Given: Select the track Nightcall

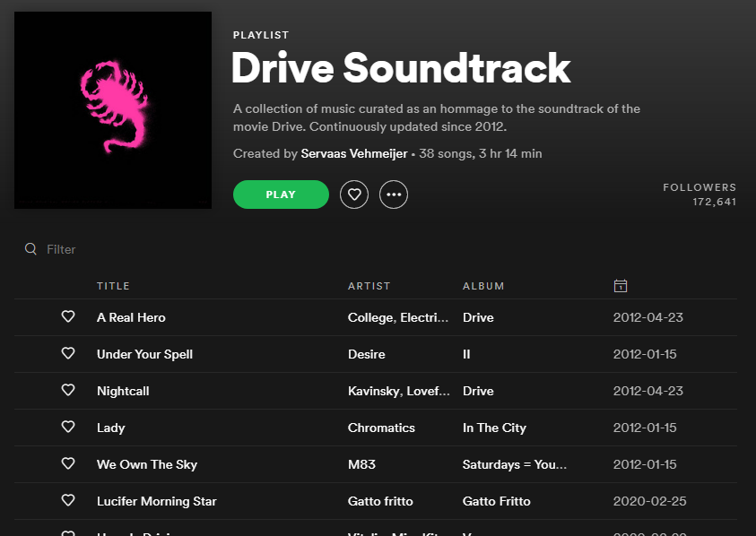Looking at the screenshot, I should [x=124, y=390].
